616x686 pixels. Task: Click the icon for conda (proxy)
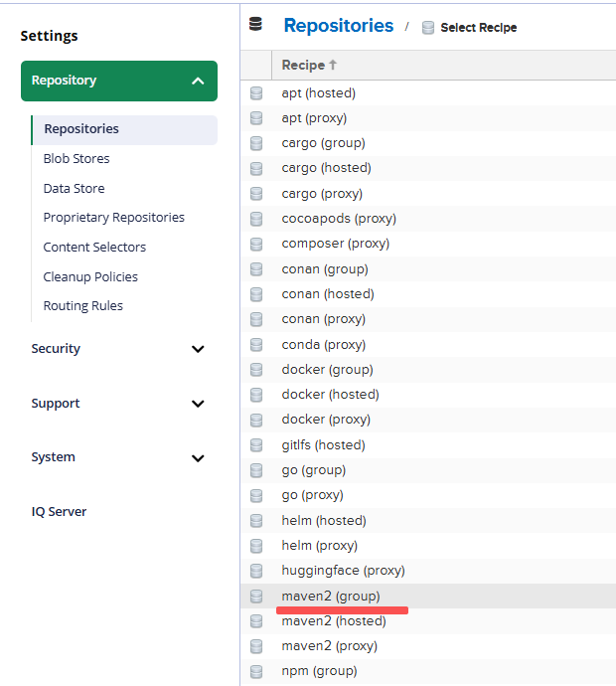(x=256, y=345)
